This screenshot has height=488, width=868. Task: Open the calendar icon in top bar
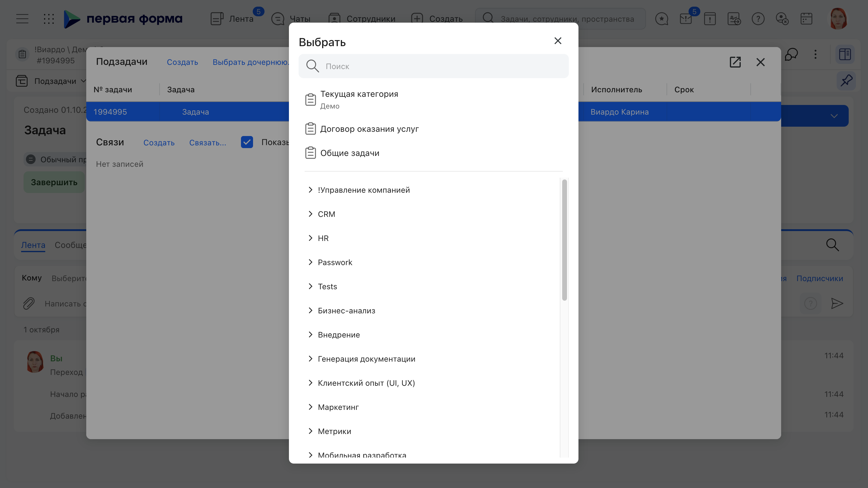(x=806, y=19)
